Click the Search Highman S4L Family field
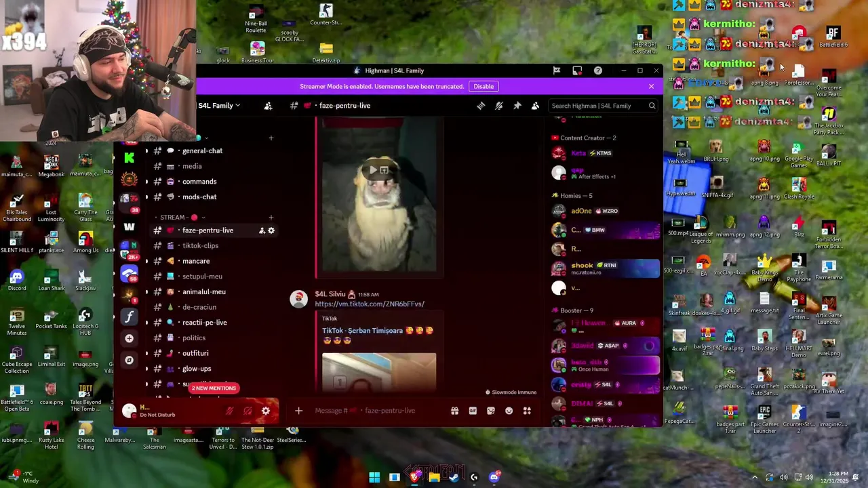This screenshot has height=488, width=868. point(603,106)
